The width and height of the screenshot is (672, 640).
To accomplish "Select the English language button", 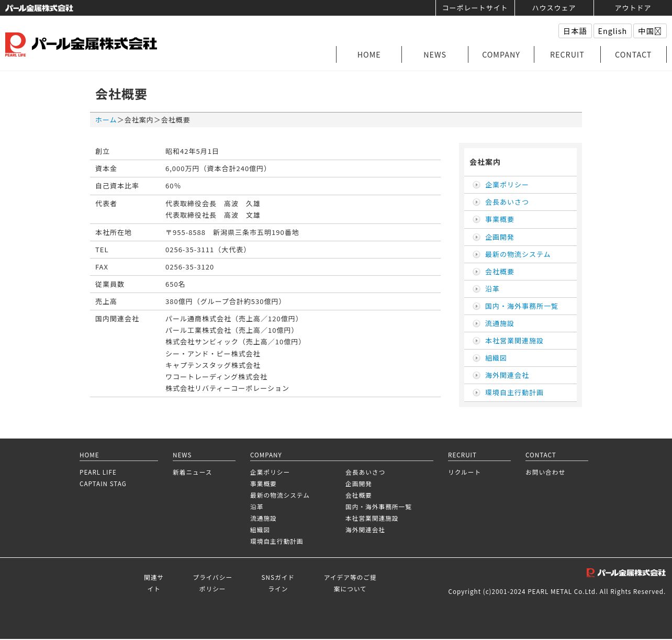I will point(612,31).
